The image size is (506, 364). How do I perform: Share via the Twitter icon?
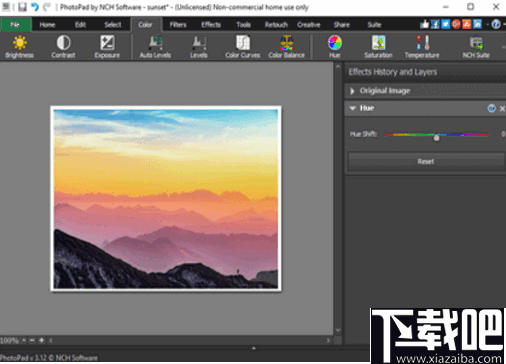pyautogui.click(x=446, y=24)
